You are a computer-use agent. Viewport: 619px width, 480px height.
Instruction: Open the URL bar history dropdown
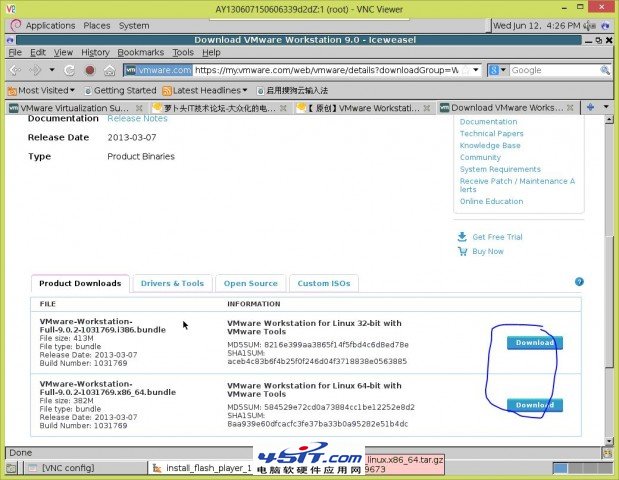476,70
